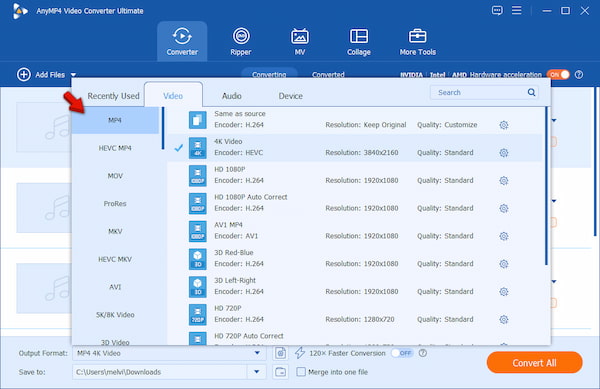
Task: Open settings gear for Same as source
Action: pyautogui.click(x=504, y=125)
